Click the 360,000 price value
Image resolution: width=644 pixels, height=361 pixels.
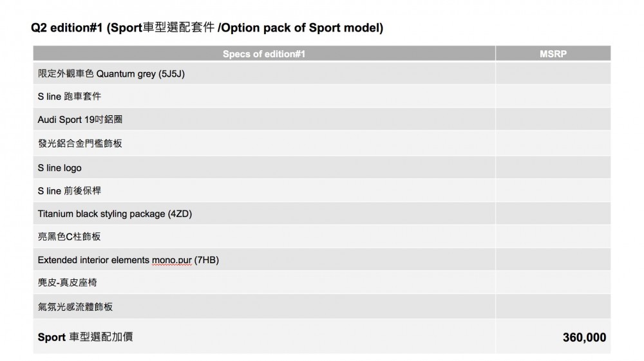(x=584, y=337)
